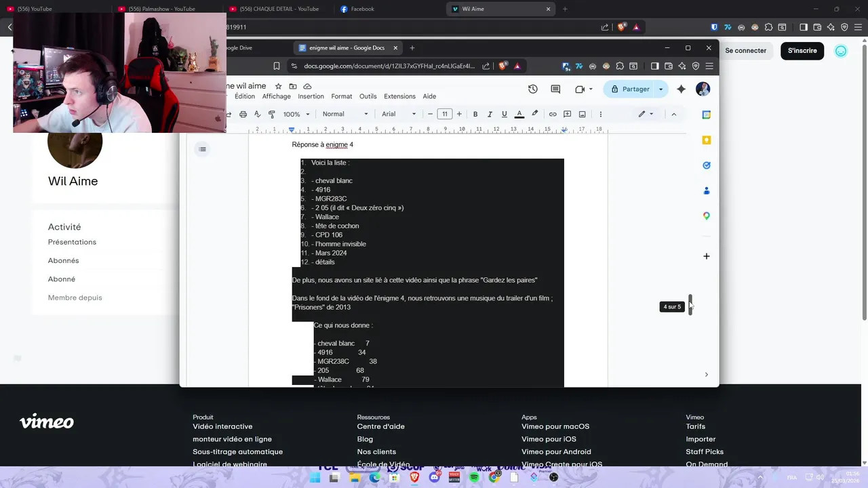Click Se connecter on Vimeo page
Viewport: 868px width, 488px height.
click(745, 51)
